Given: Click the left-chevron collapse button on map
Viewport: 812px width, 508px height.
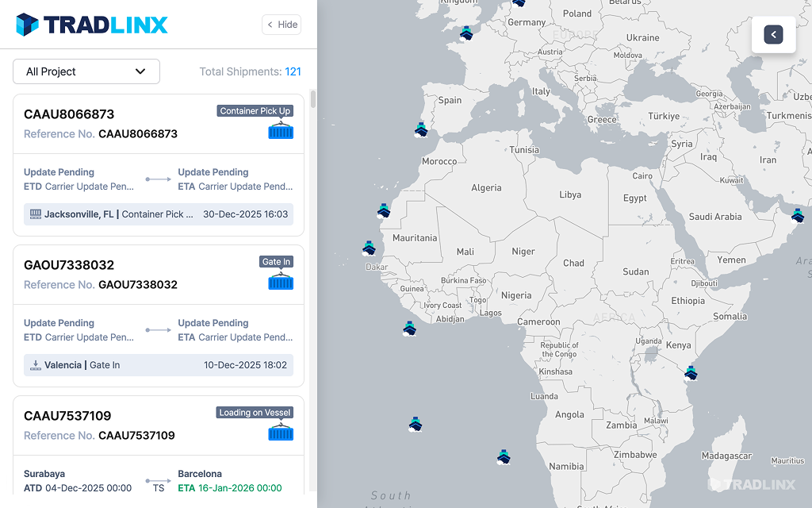Looking at the screenshot, I should click(772, 35).
